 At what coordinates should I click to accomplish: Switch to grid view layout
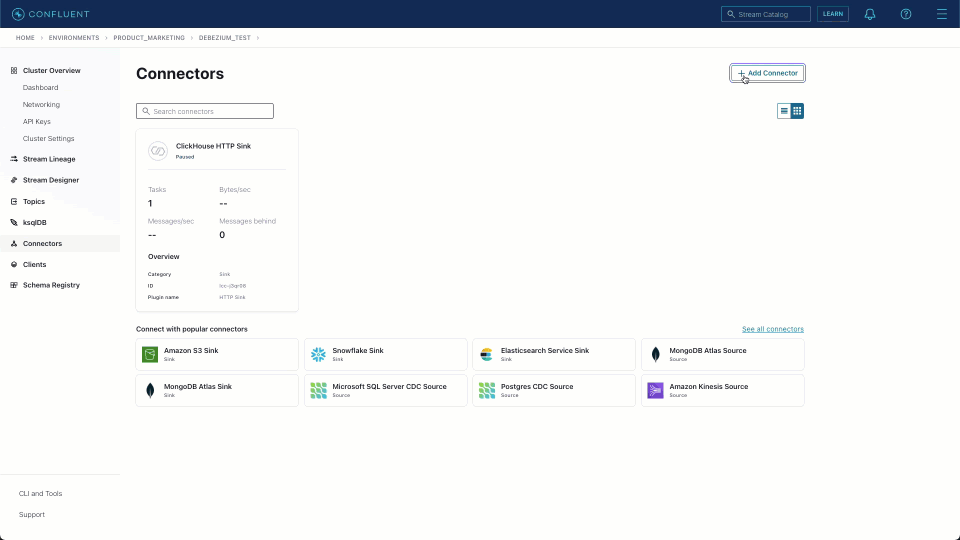[x=797, y=111]
